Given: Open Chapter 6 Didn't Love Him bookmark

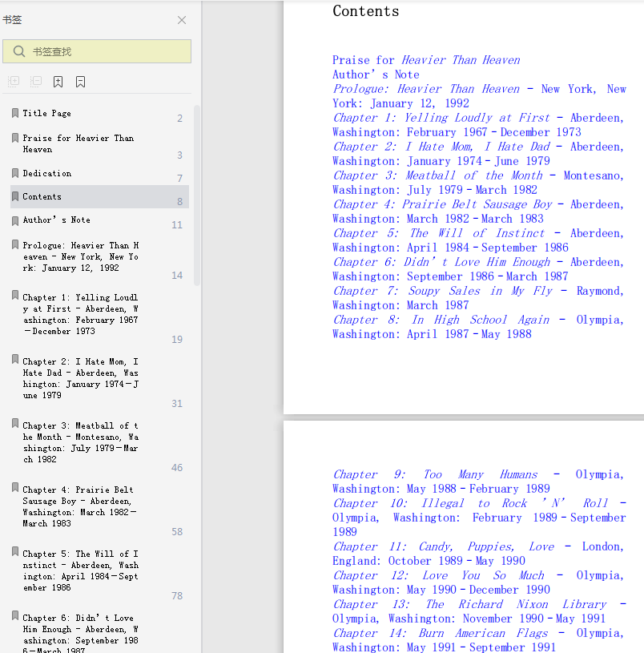Looking at the screenshot, I should coord(81,633).
